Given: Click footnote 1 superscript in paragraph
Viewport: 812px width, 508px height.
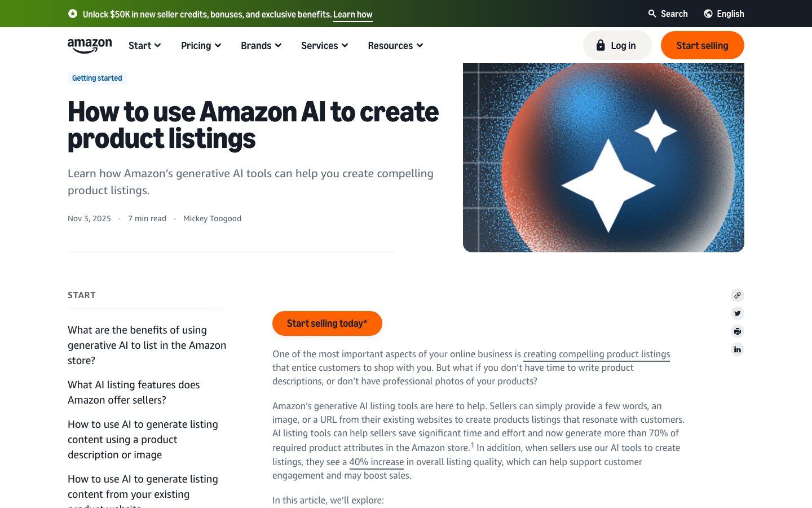Looking at the screenshot, I should tap(473, 445).
